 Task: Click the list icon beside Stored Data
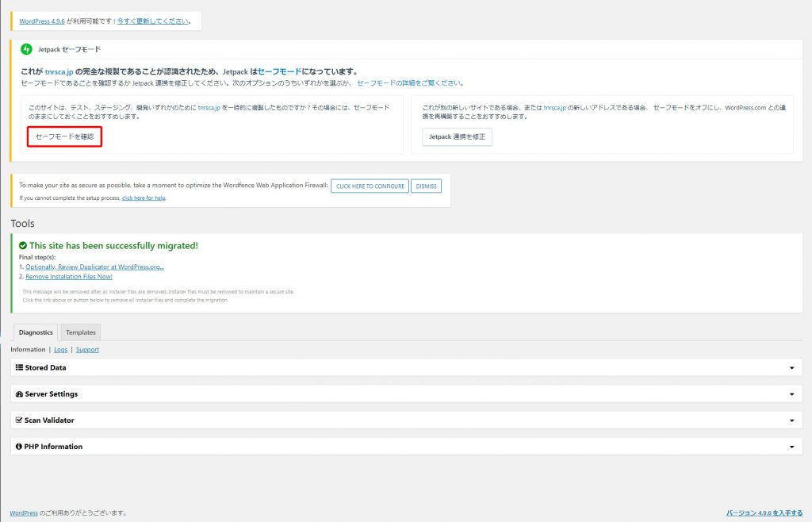pyautogui.click(x=19, y=367)
